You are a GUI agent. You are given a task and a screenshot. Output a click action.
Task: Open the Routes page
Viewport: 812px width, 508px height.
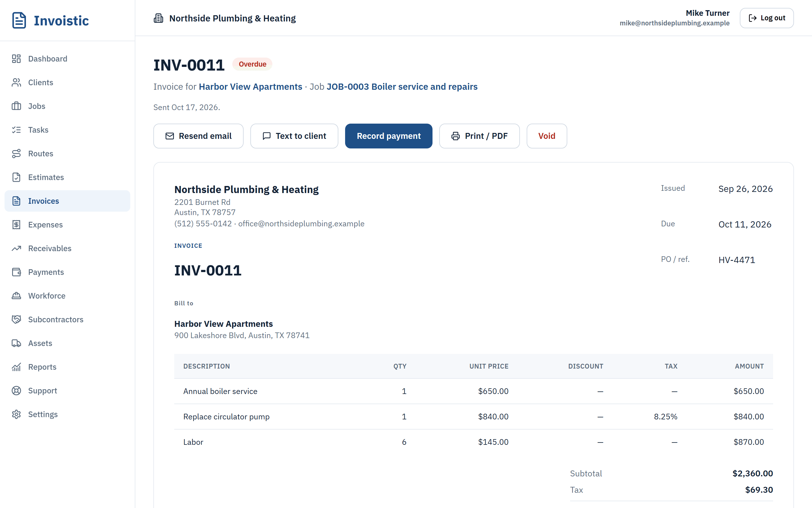point(67,154)
